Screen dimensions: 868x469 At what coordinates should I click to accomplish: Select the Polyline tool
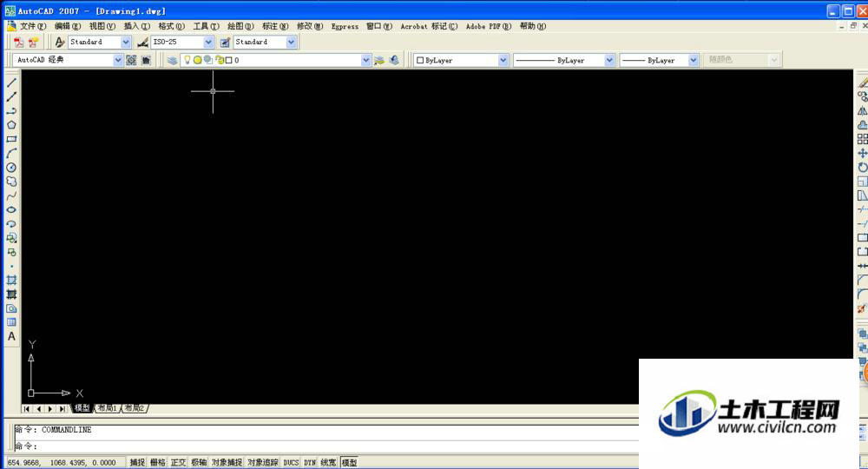pyautogui.click(x=11, y=111)
